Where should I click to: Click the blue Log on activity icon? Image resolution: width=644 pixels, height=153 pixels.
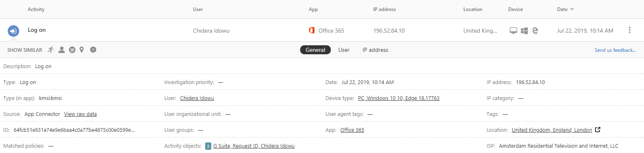pyautogui.click(x=13, y=31)
